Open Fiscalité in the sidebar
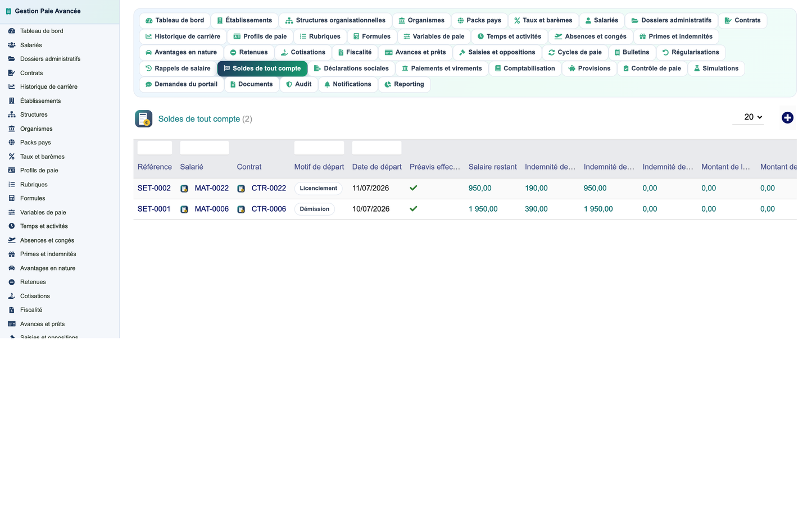Image resolution: width=812 pixels, height=507 pixels. [31, 310]
